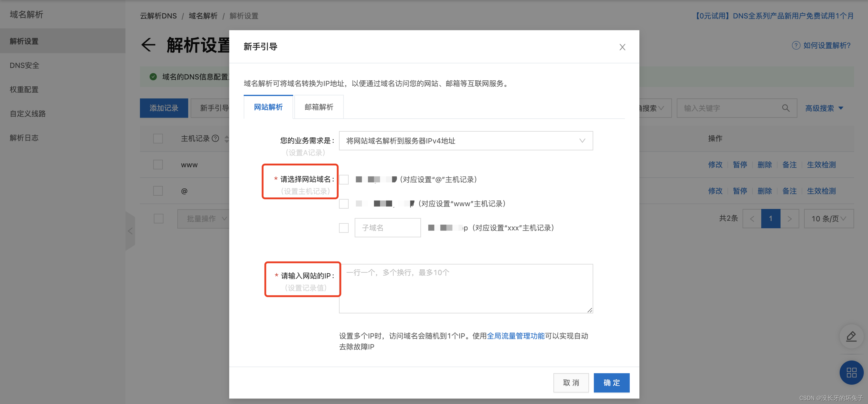
Task: Select the @ row checkbox in table
Action: (158, 191)
